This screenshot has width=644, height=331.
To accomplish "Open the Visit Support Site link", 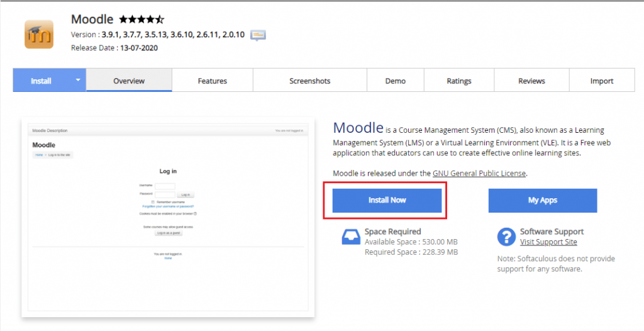I will [x=548, y=242].
